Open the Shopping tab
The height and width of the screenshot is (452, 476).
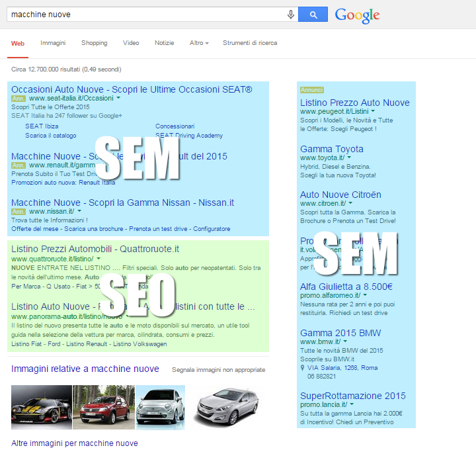pyautogui.click(x=94, y=43)
